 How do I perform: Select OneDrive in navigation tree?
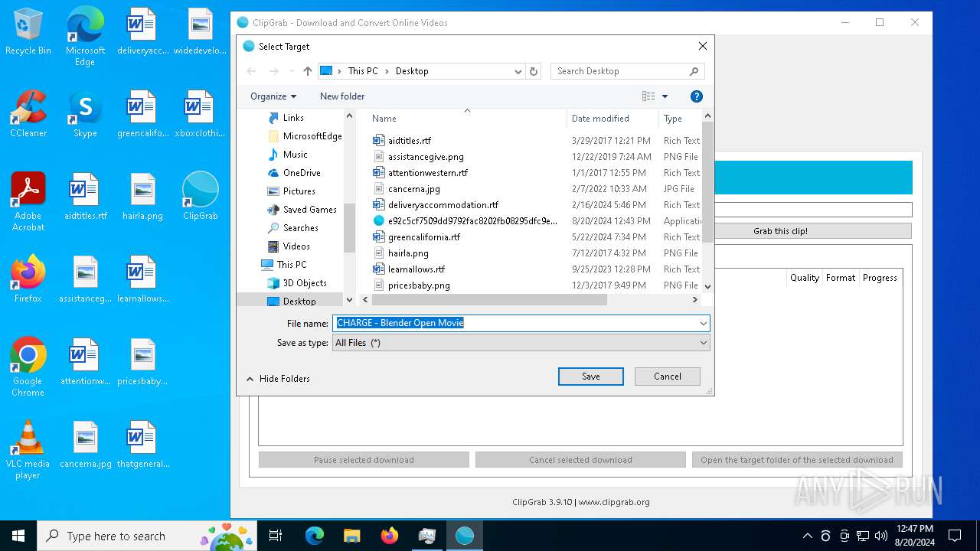tap(302, 173)
